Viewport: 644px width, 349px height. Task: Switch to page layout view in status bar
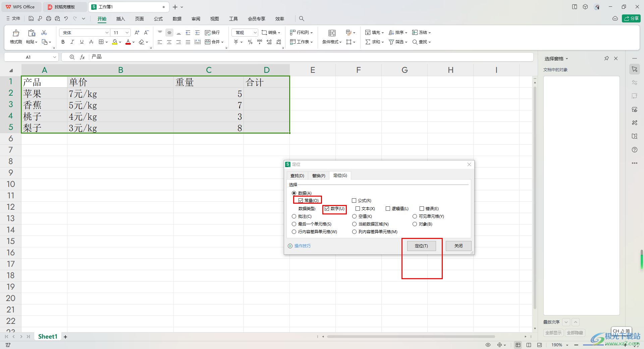click(529, 345)
